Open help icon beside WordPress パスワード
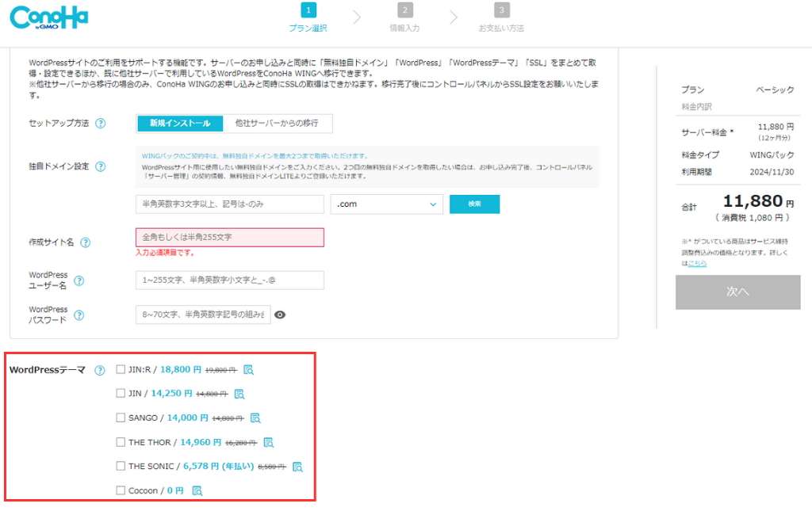Image resolution: width=812 pixels, height=511 pixels. point(79,315)
